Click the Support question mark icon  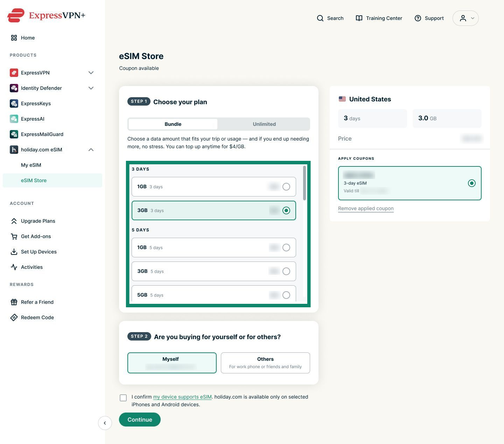(418, 18)
